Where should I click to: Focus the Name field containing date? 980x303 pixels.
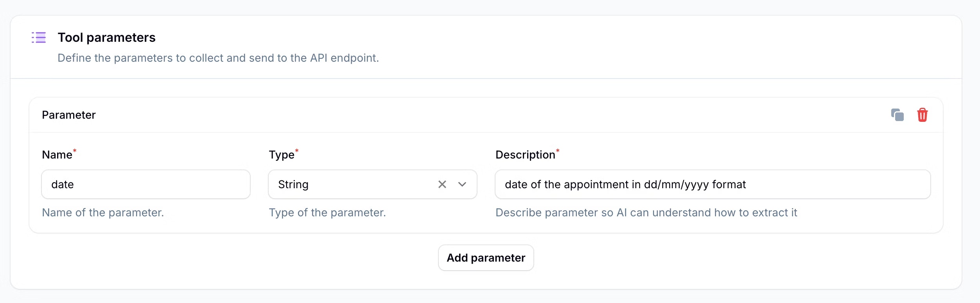pos(145,184)
